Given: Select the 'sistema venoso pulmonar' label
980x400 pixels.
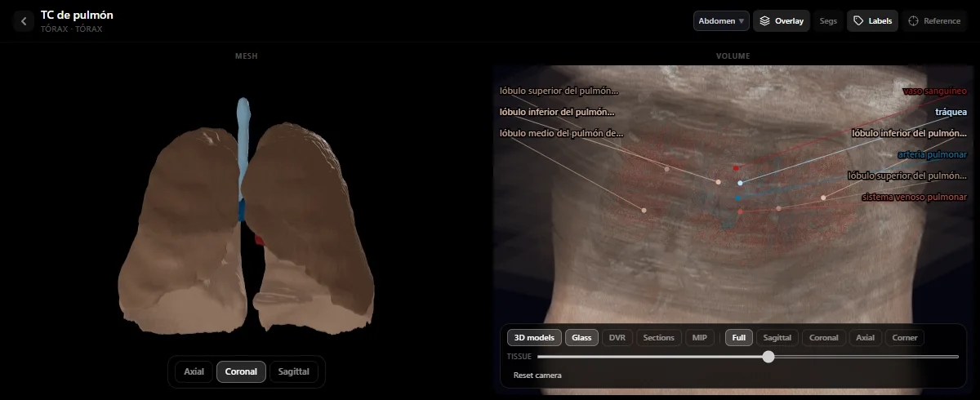Looking at the screenshot, I should point(915,197).
